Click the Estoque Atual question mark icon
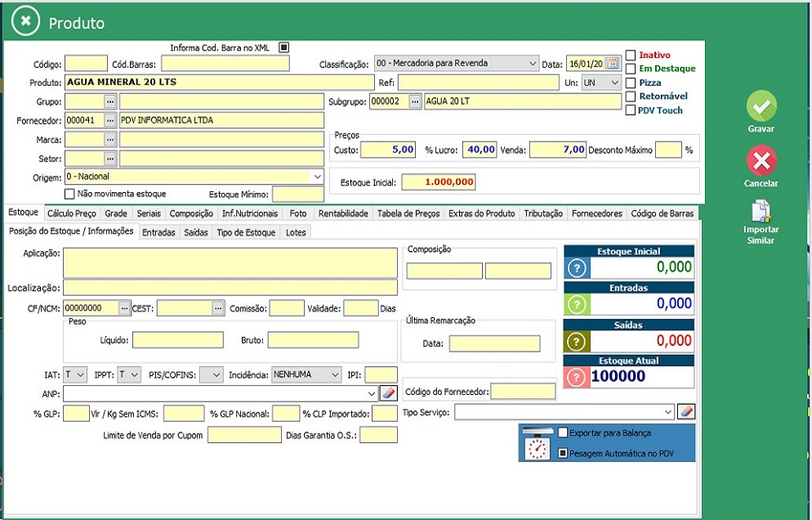 click(578, 376)
